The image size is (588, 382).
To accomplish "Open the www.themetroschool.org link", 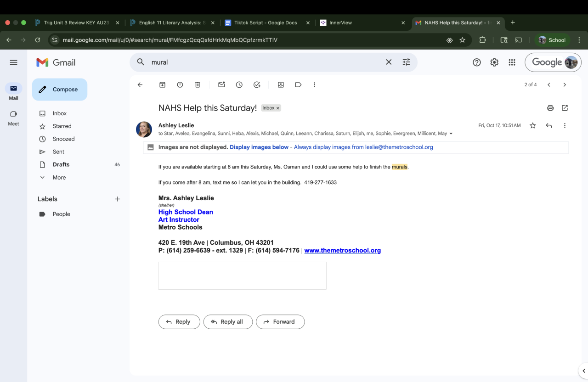I will (343, 251).
